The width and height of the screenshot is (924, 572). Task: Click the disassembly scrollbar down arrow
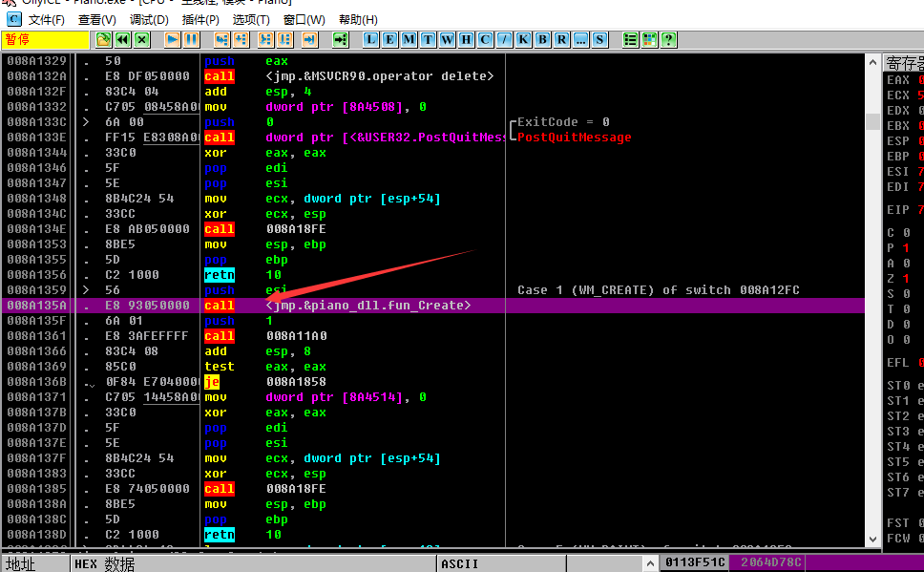(x=872, y=539)
